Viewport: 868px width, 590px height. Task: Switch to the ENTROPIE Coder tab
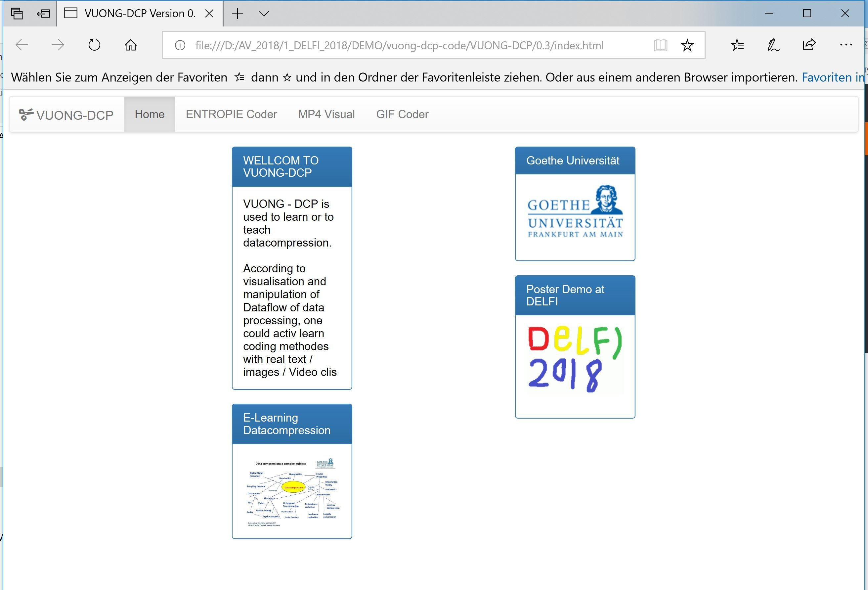231,114
